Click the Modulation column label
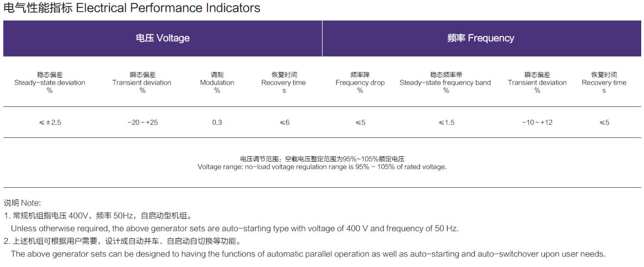The image size is (644, 267). pyautogui.click(x=217, y=83)
